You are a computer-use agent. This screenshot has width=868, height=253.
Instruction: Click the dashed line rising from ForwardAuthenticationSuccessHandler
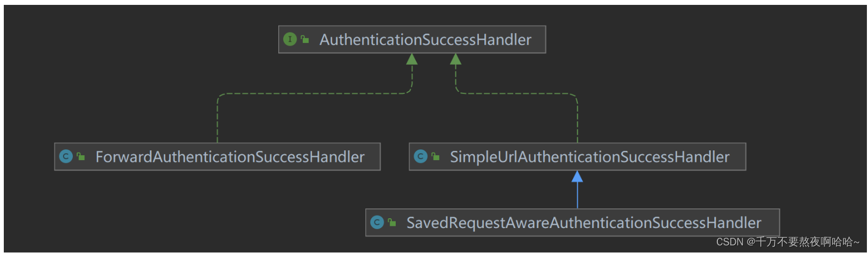click(217, 119)
